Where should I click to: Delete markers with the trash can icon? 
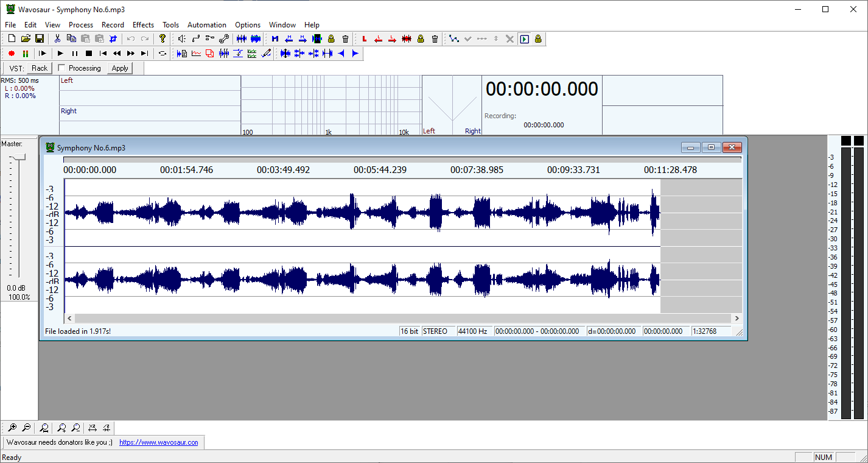345,39
